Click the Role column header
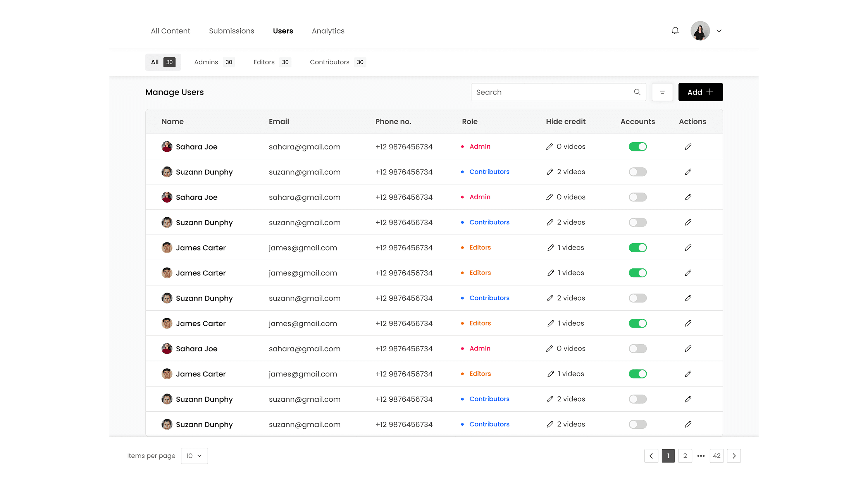Viewport: 868px width, 488px height. [470, 122]
